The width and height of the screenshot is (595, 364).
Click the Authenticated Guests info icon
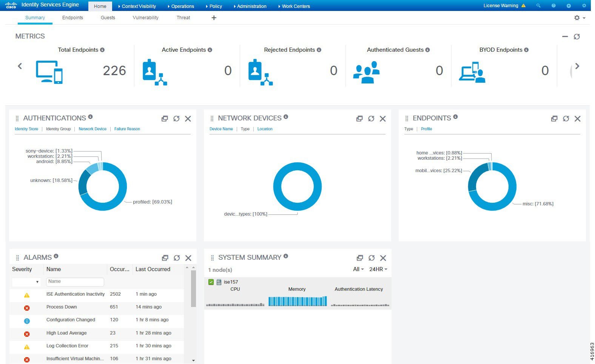(427, 50)
